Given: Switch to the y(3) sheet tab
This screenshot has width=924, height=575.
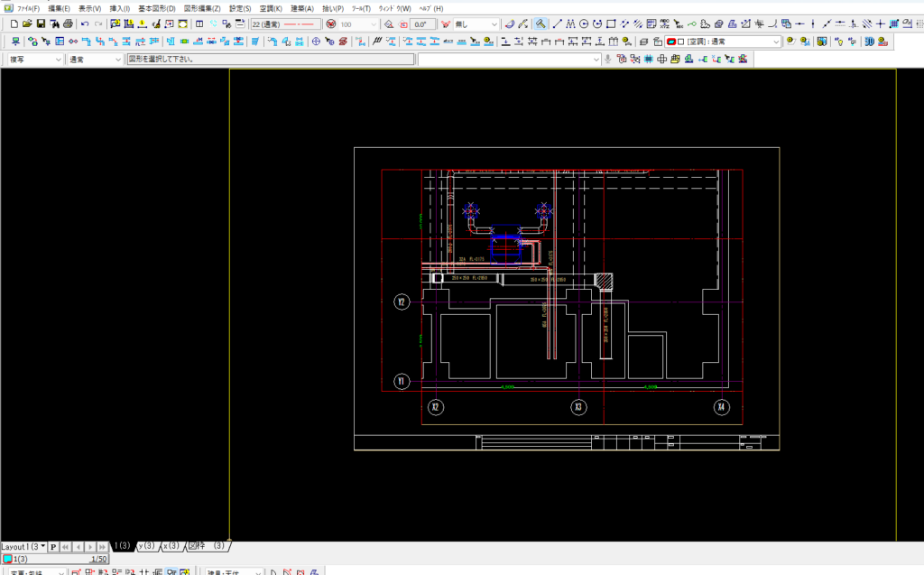Looking at the screenshot, I should 146,546.
